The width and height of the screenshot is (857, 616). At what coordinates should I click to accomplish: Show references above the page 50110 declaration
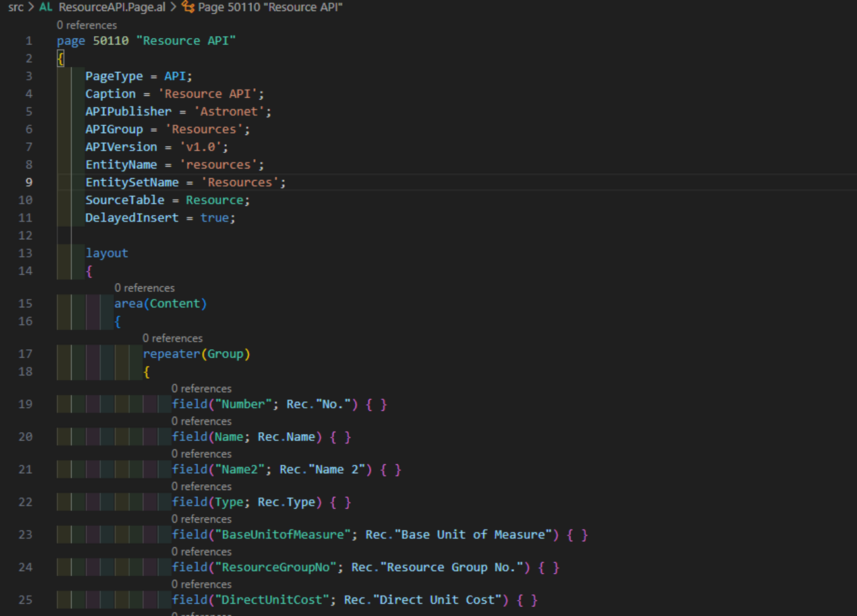[x=86, y=25]
